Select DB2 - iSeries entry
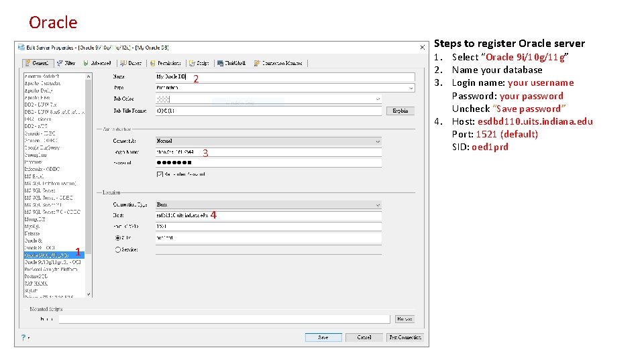The image size is (644, 362). (38, 119)
